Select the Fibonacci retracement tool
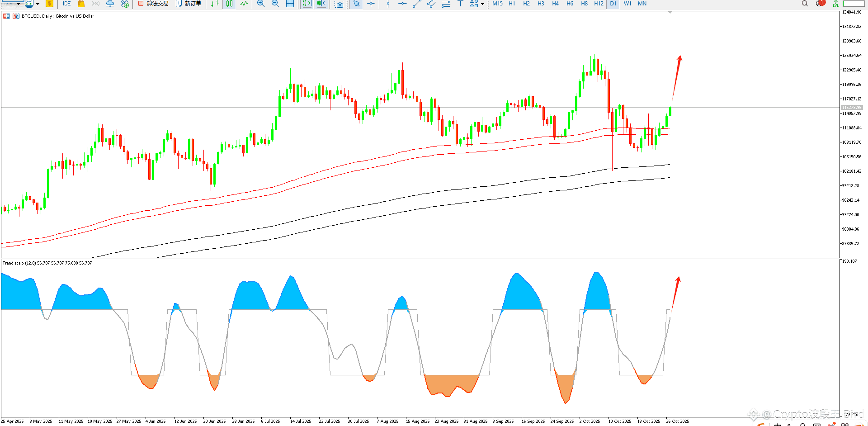This screenshot has height=426, width=868. click(x=446, y=4)
